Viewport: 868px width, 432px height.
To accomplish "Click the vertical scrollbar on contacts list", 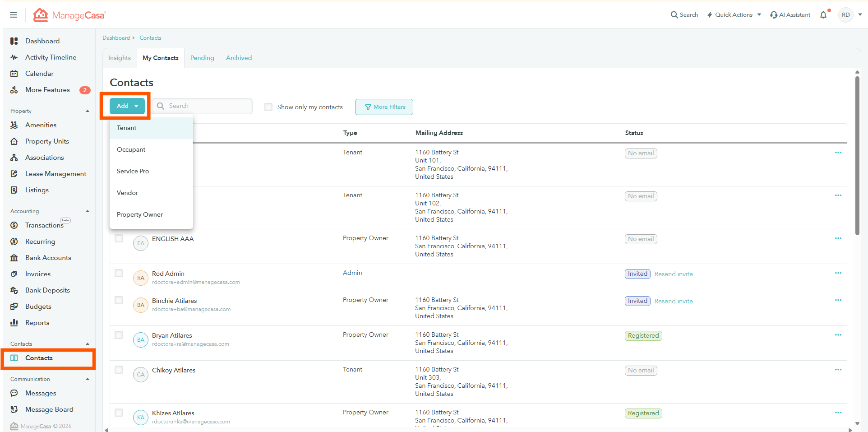I will click(857, 156).
